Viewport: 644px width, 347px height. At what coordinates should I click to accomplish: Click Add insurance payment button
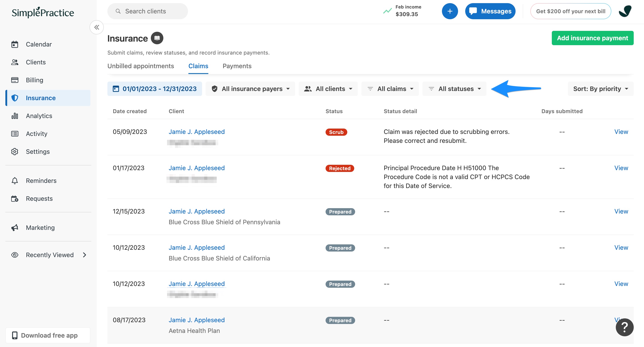[593, 38]
